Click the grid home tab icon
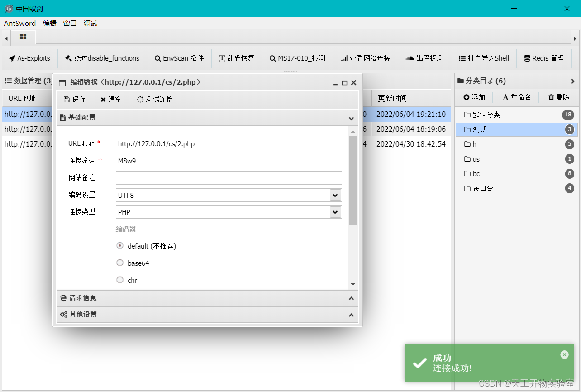Image resolution: width=581 pixels, height=392 pixels. pyautogui.click(x=23, y=37)
